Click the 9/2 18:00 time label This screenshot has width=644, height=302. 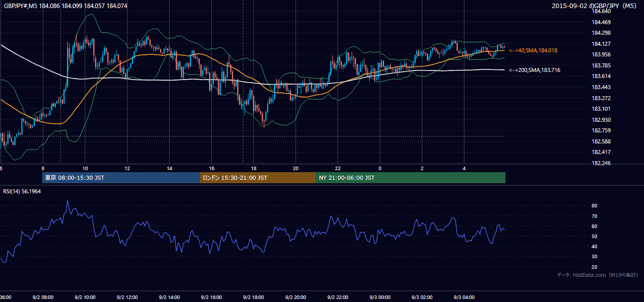click(253, 297)
